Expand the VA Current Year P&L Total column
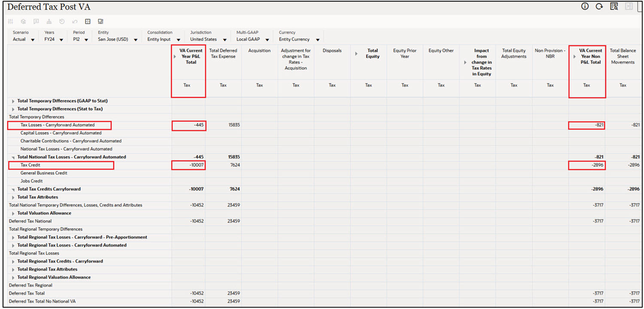The width and height of the screenshot is (644, 309). 175,56
